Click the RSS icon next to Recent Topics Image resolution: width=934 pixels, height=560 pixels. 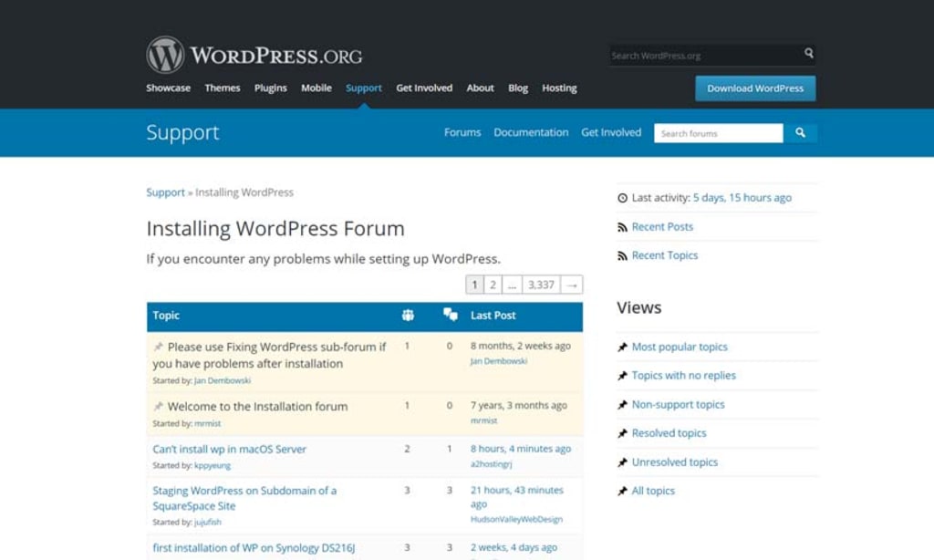click(622, 255)
